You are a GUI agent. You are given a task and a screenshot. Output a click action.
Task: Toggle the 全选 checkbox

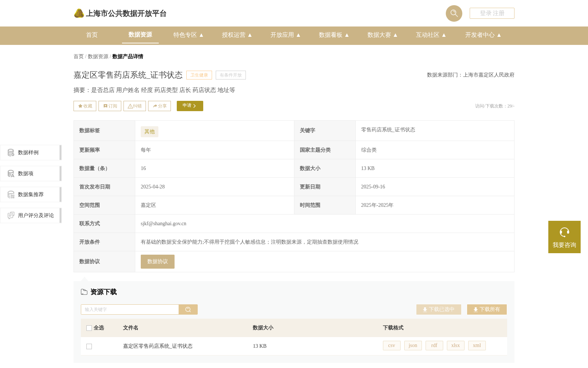click(x=89, y=328)
